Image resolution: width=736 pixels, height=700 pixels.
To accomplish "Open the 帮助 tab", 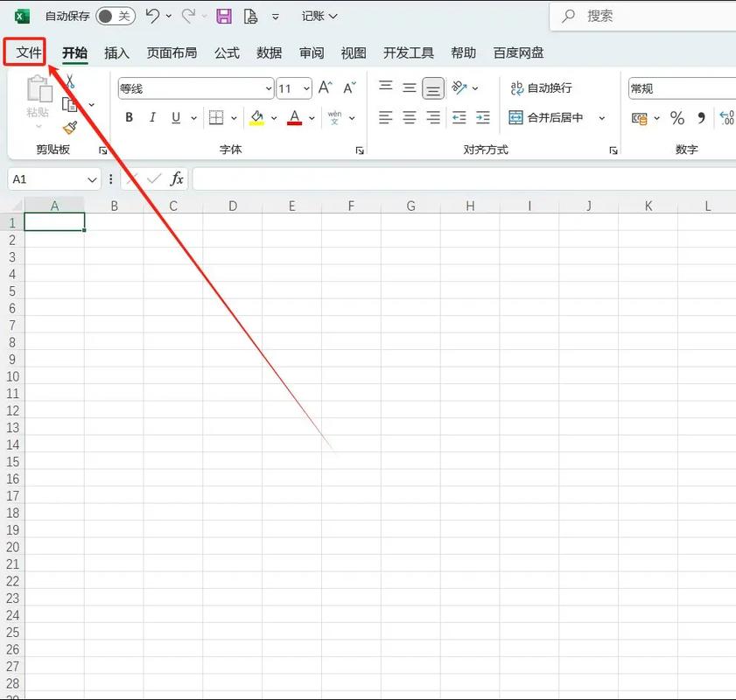I will 463,52.
